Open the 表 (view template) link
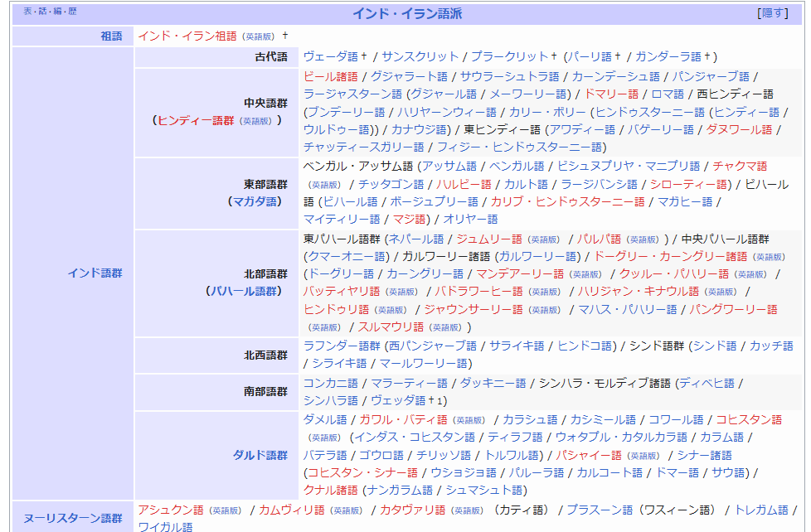 (28, 12)
